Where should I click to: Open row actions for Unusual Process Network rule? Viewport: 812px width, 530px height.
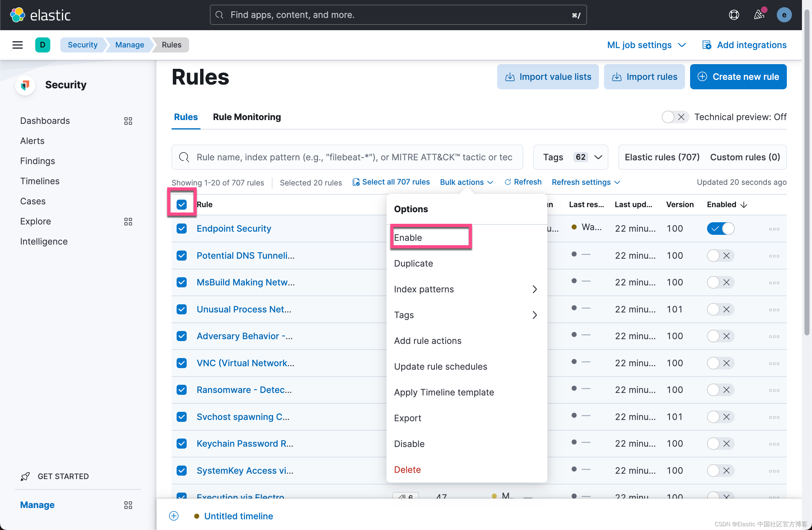774,310
